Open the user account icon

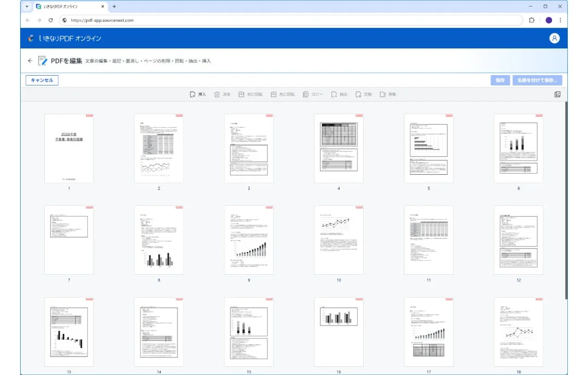[554, 38]
